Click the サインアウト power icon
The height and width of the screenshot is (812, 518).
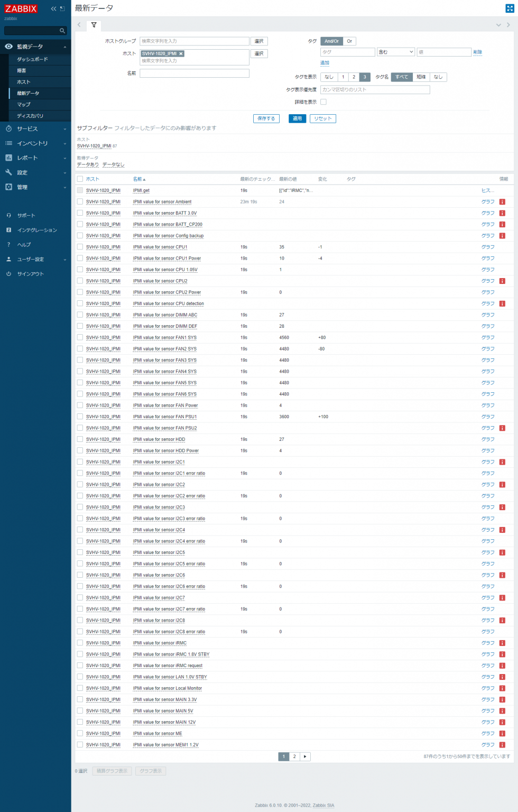point(8,274)
